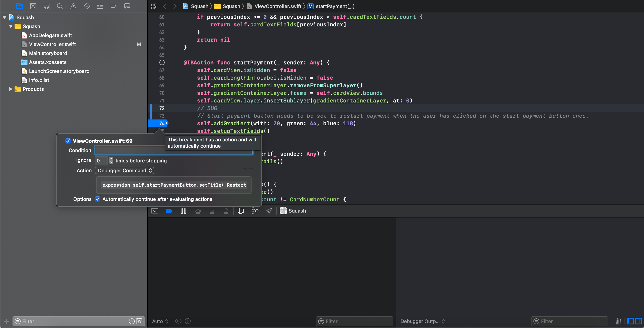Uncheck Automatically continue after evaluating actions
This screenshot has height=328, width=644.
tap(98, 199)
